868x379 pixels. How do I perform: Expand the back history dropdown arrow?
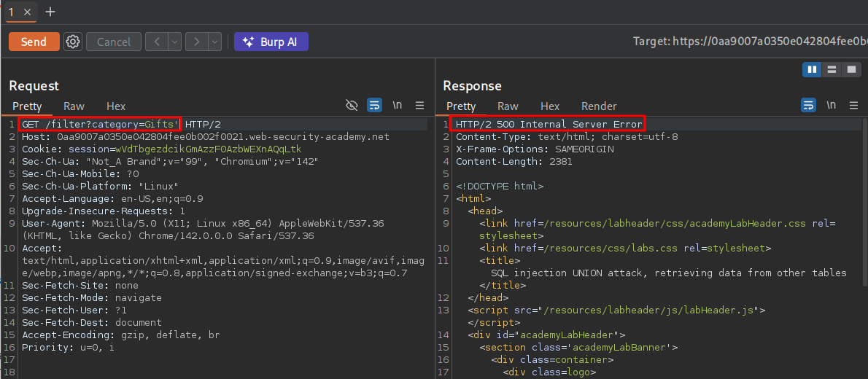tap(174, 42)
